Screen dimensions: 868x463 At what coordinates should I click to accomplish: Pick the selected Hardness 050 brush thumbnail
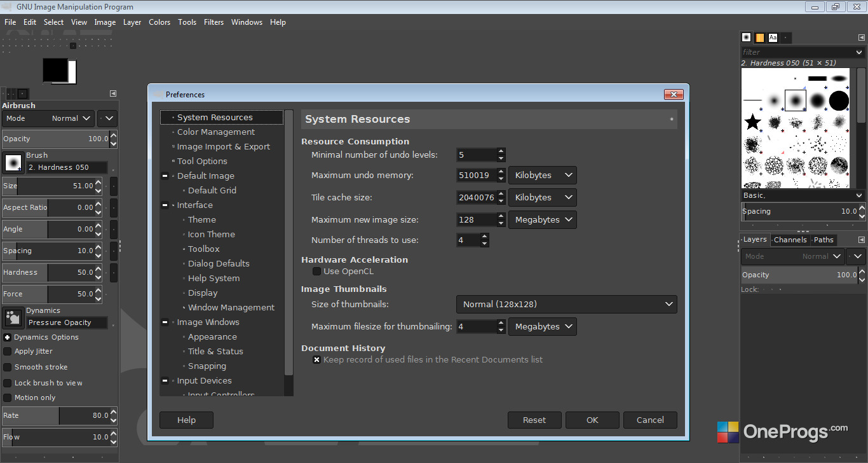796,100
